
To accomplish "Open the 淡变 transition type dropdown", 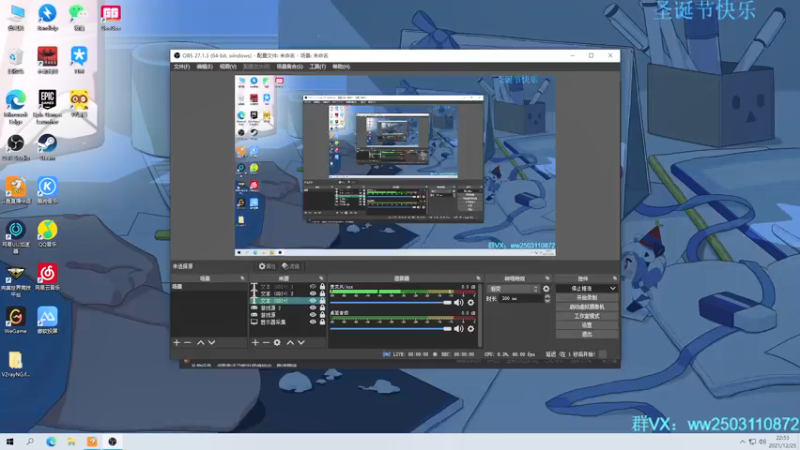I will [513, 289].
